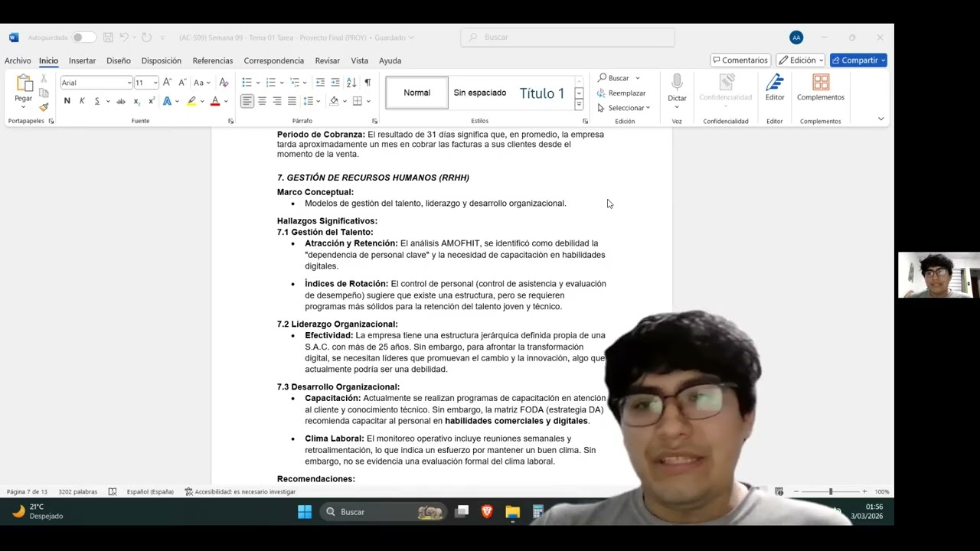
Task: Open the font size 11 dropdown
Action: pyautogui.click(x=155, y=83)
